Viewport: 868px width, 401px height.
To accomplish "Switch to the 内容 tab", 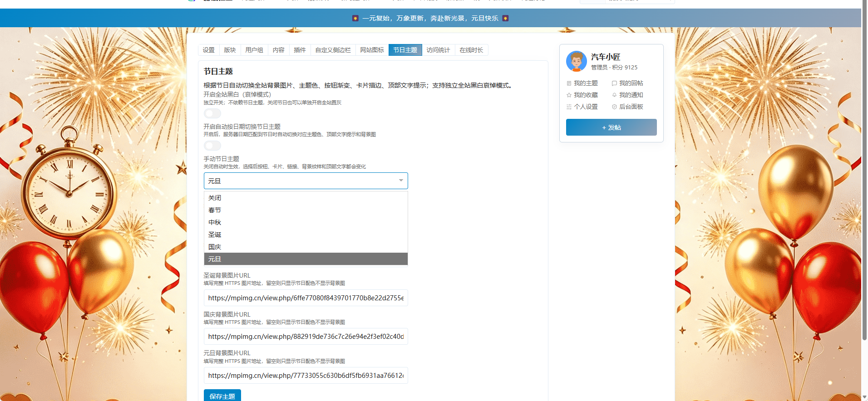I will [279, 50].
